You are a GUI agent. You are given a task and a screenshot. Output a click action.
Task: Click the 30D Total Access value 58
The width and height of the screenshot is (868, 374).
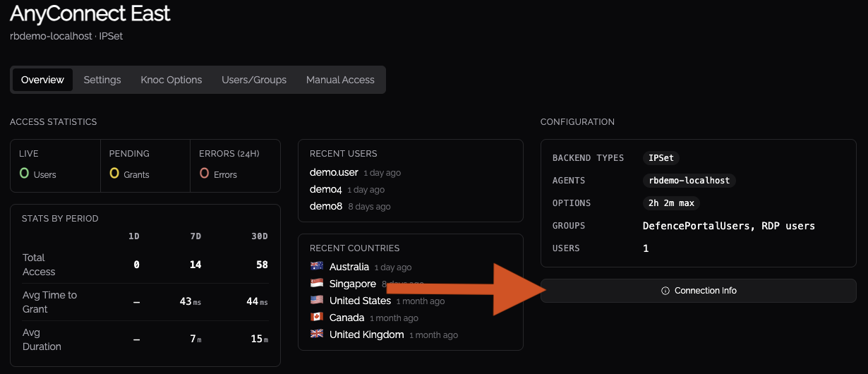coord(263,265)
